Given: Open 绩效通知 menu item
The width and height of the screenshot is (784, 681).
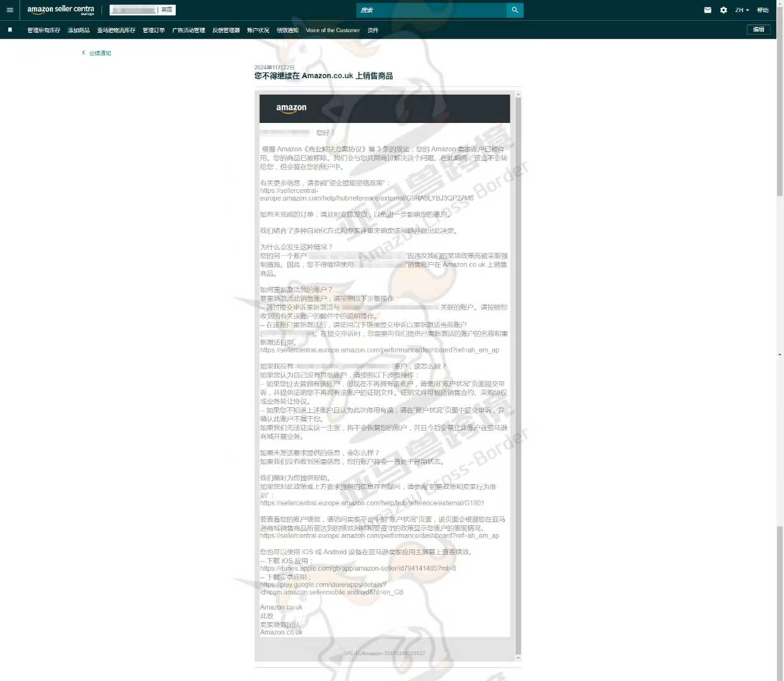Looking at the screenshot, I should [287, 30].
